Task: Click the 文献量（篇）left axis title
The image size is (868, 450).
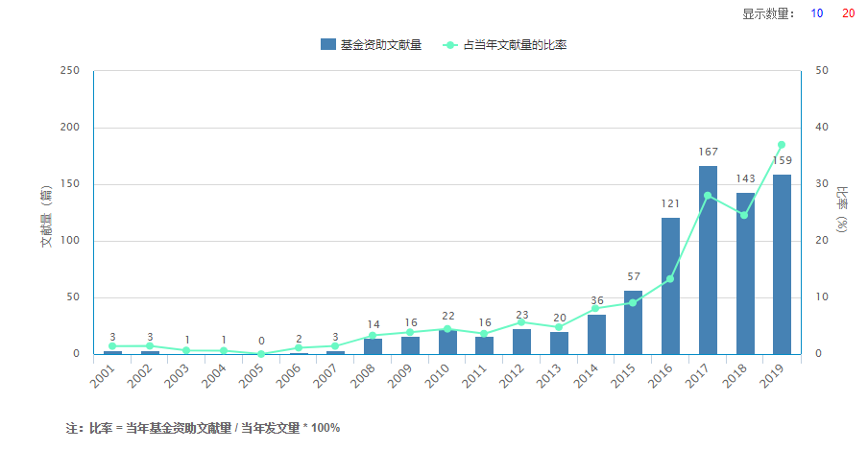Action: pyautogui.click(x=46, y=217)
